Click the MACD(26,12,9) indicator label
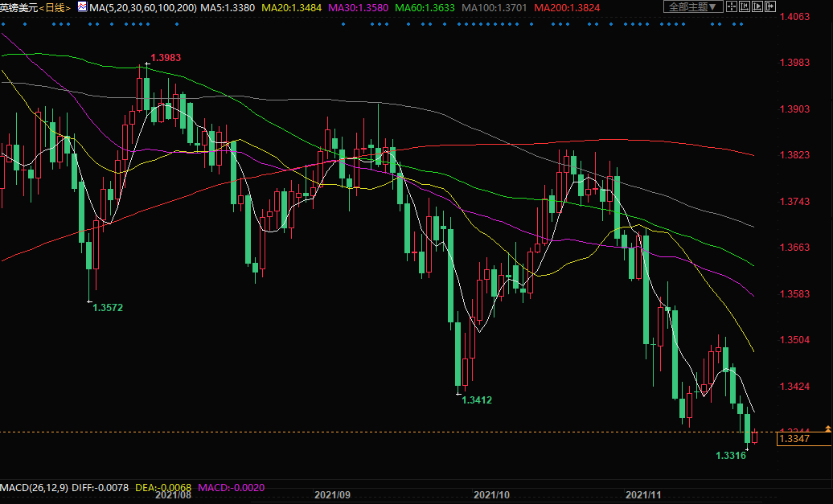The image size is (833, 504). tap(33, 488)
